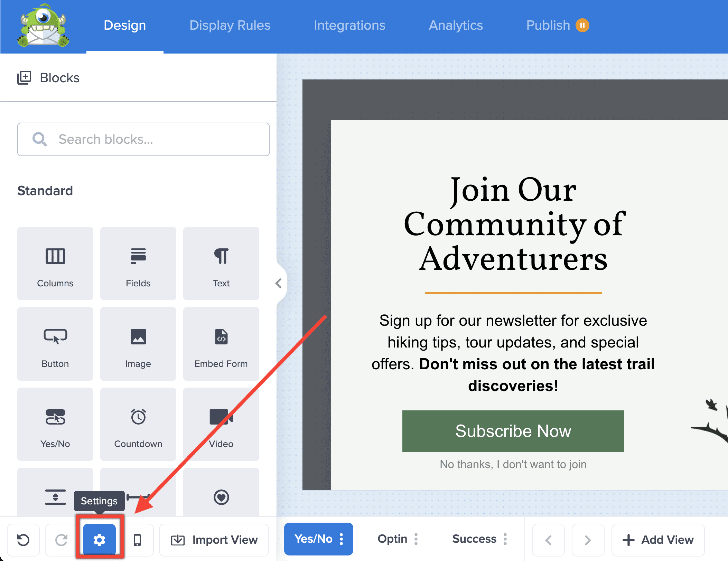Click the Undo arrow button
Screen dimensions: 728x561
click(24, 540)
